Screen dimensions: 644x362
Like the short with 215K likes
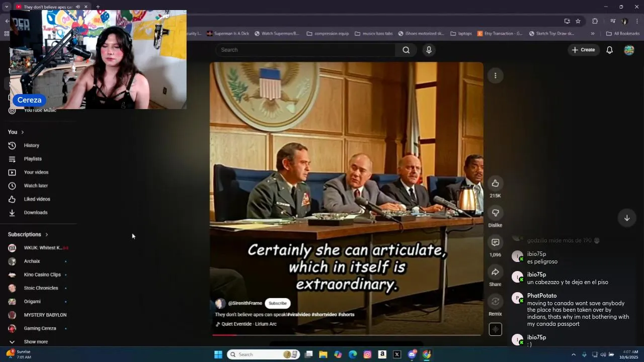click(x=495, y=183)
